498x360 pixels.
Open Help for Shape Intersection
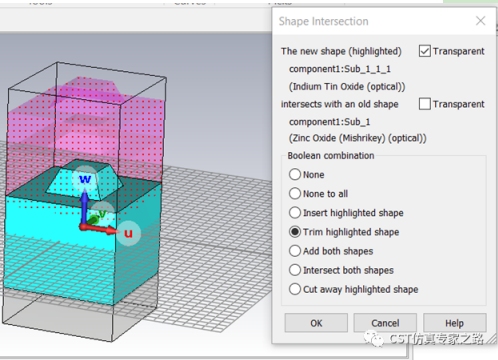(455, 323)
